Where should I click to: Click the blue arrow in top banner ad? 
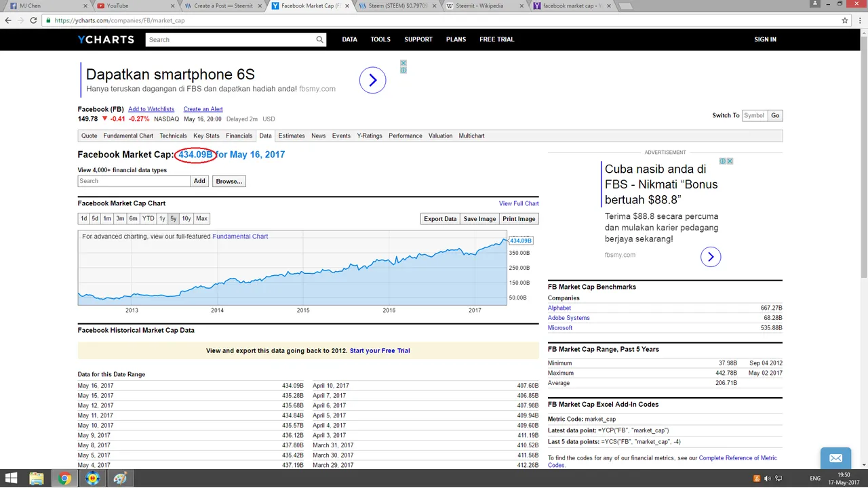point(372,81)
